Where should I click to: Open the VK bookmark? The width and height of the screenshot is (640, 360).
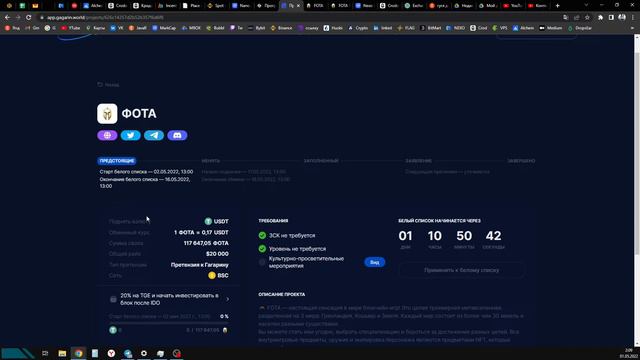(x=117, y=28)
